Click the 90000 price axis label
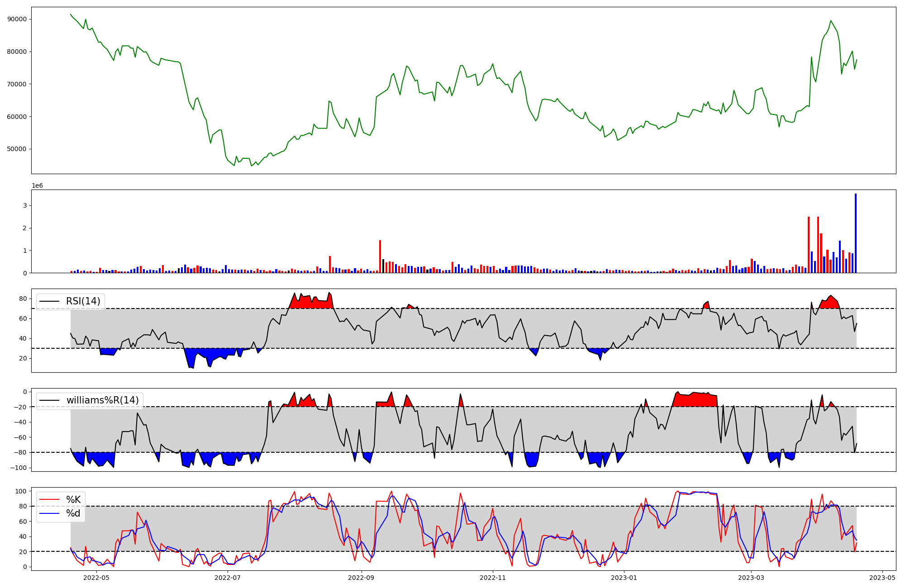The width and height of the screenshot is (905, 588). tap(17, 19)
